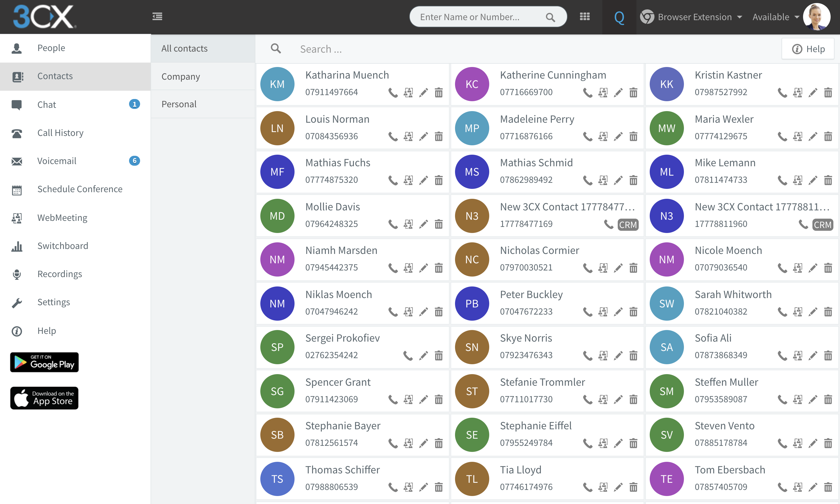Open Voicemail from the sidebar
The width and height of the screenshot is (840, 504).
[57, 161]
